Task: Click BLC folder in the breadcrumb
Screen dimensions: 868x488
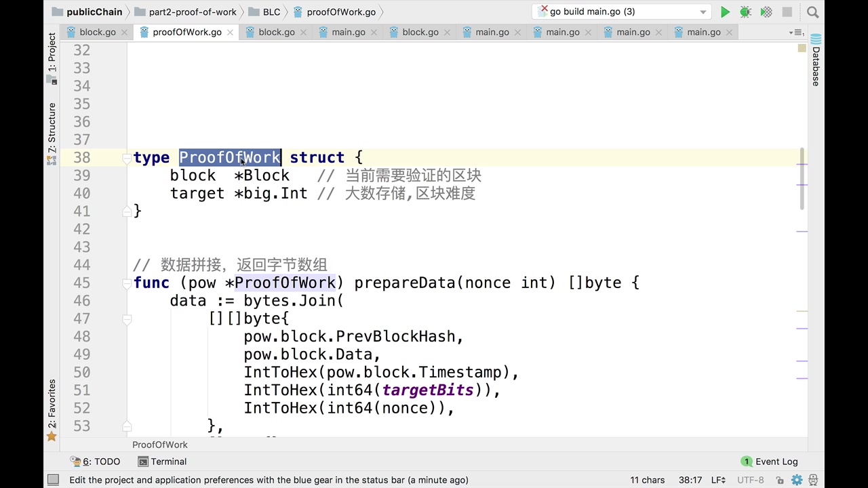Action: point(264,12)
